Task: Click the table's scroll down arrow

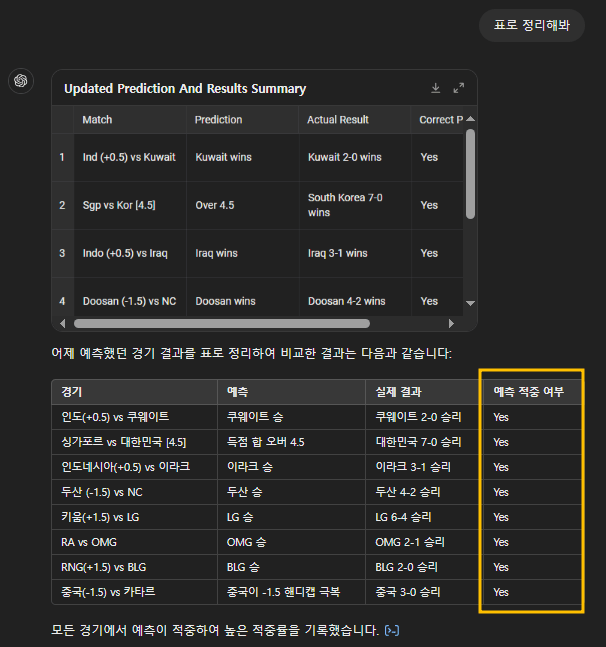Action: click(x=470, y=303)
